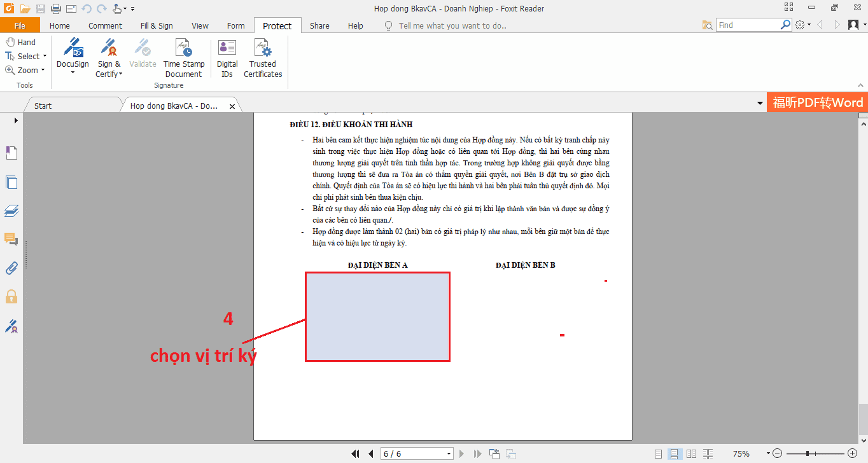The height and width of the screenshot is (463, 868).
Task: Expand the Zoom tool dropdown
Action: tap(43, 70)
